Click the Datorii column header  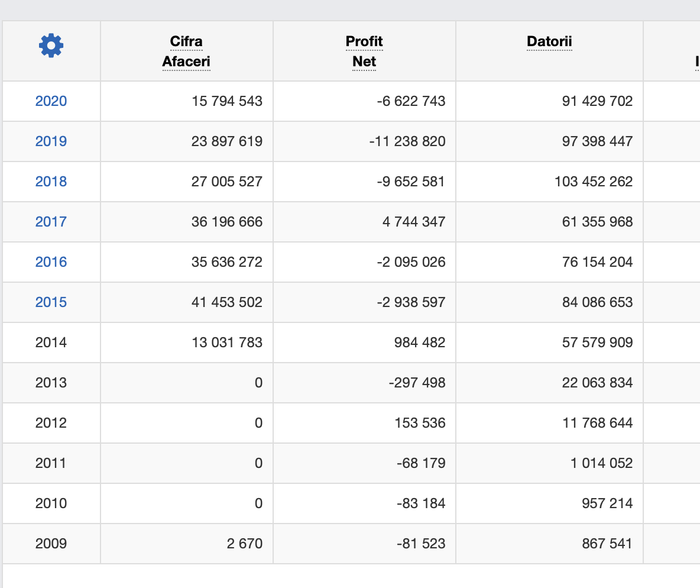[x=549, y=42]
